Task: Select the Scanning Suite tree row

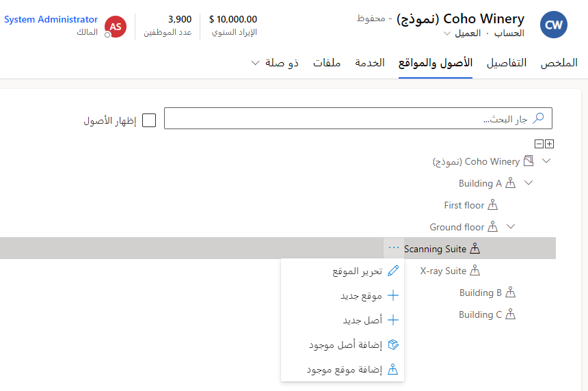Action: point(278,248)
